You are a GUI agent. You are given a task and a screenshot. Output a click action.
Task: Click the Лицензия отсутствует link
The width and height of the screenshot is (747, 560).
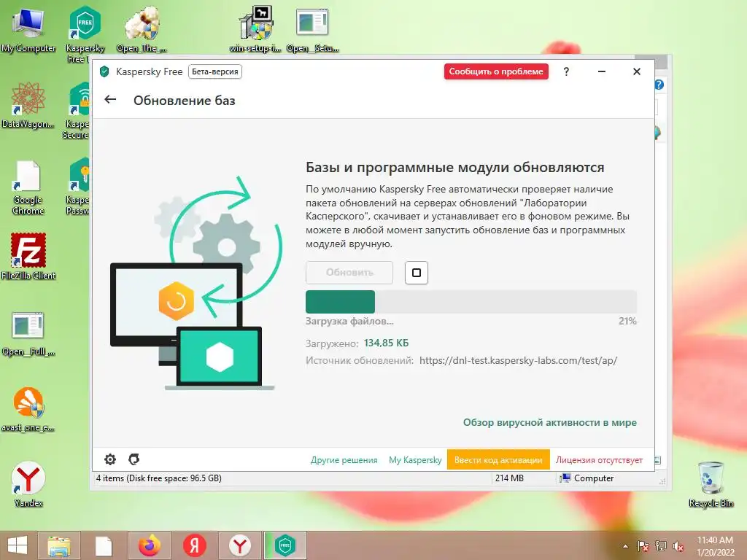[x=599, y=460]
